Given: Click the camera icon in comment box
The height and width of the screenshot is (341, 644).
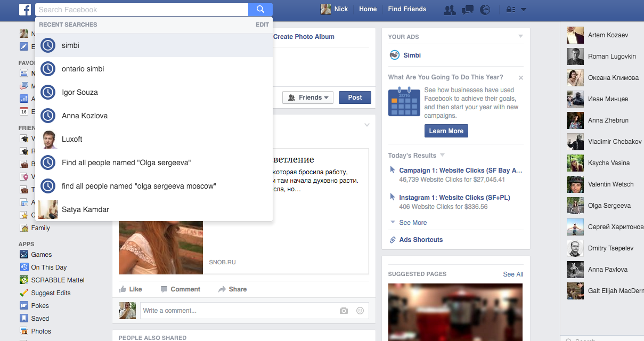Looking at the screenshot, I should (344, 311).
